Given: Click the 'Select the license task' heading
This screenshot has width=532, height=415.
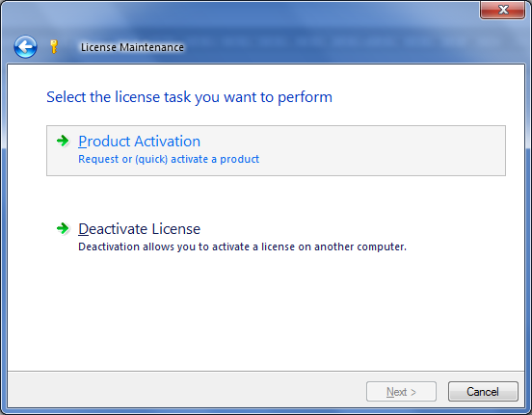Looking at the screenshot, I should point(189,97).
